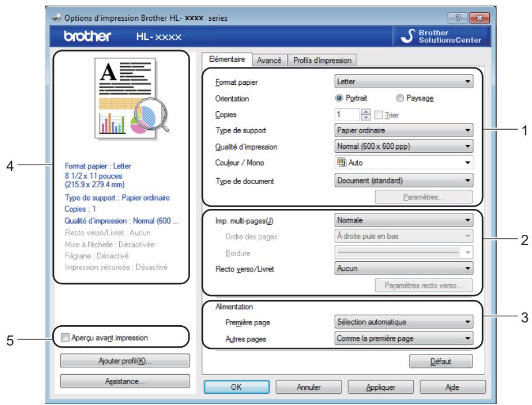The width and height of the screenshot is (532, 405).
Task: Open the Type de document dropdown
Action: (403, 180)
